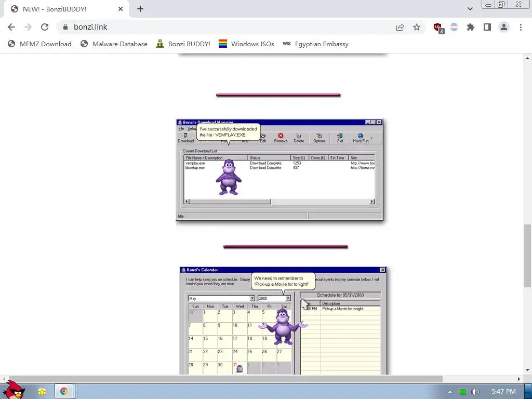Click the vertical scrollbar thumb
Image resolution: width=532 pixels, height=399 pixels.
click(527, 256)
